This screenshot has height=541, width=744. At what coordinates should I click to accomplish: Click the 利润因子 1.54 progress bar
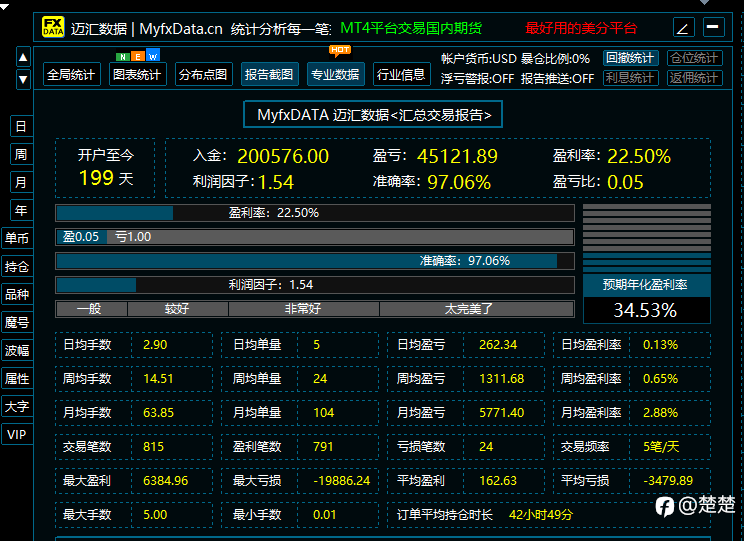coord(315,285)
